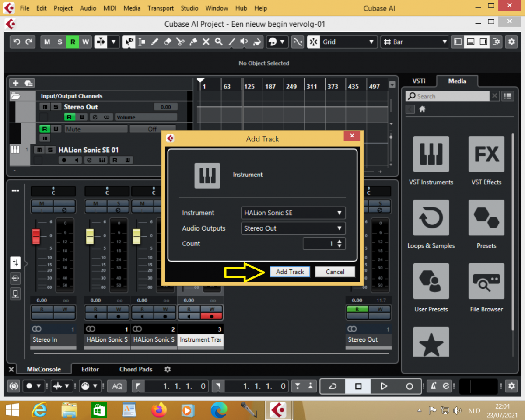Open the Bar grid type dropdown

415,42
